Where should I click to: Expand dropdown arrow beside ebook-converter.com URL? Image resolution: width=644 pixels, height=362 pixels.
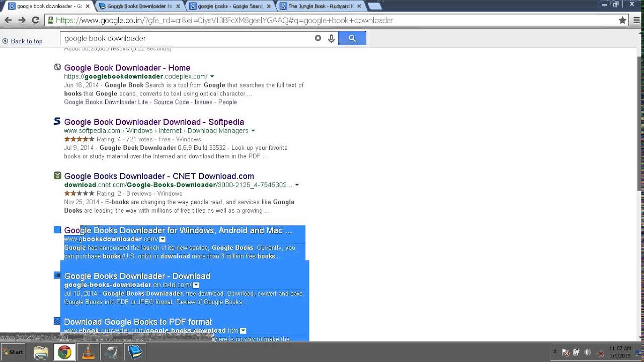tap(243, 331)
